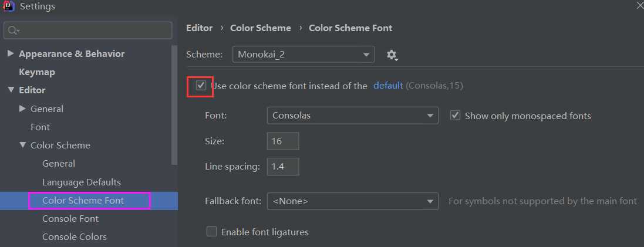Viewport: 644px width, 247px height.
Task: Open the Scheme dropdown showing Monokai_2
Action: pos(304,55)
